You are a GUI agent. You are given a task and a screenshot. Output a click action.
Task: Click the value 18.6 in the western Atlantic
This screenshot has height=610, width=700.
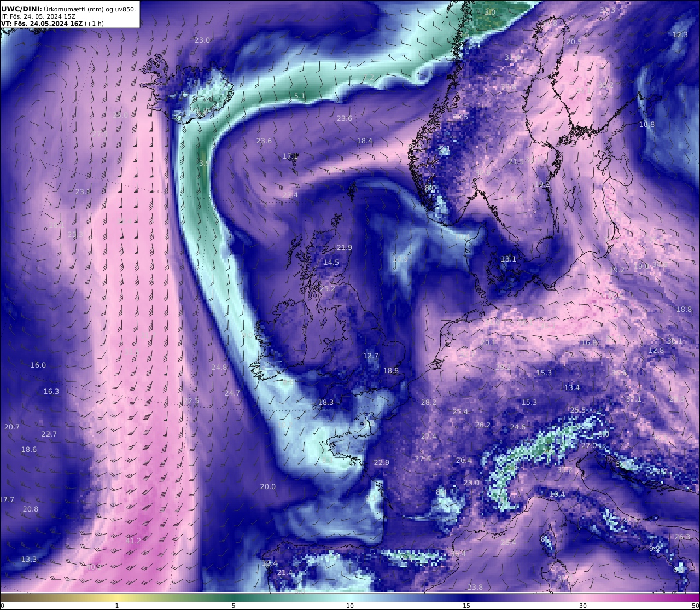(x=29, y=450)
